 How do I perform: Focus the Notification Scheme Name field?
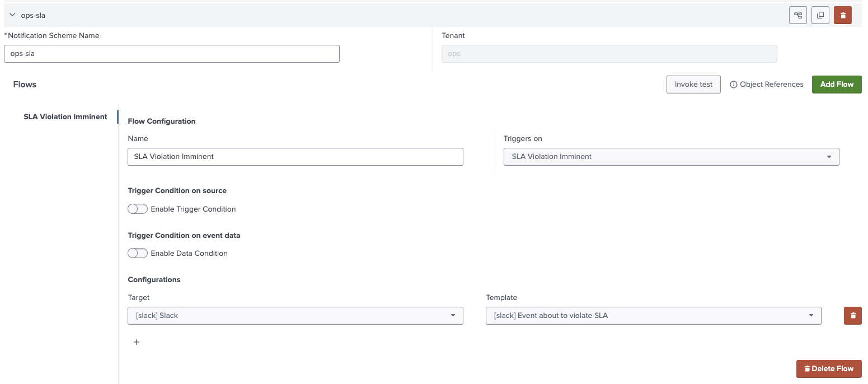tap(172, 54)
